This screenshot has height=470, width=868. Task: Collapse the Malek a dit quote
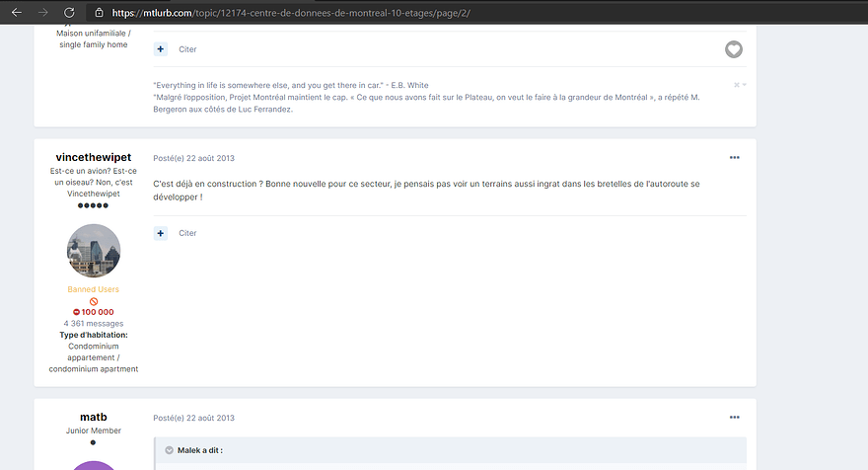click(x=169, y=450)
